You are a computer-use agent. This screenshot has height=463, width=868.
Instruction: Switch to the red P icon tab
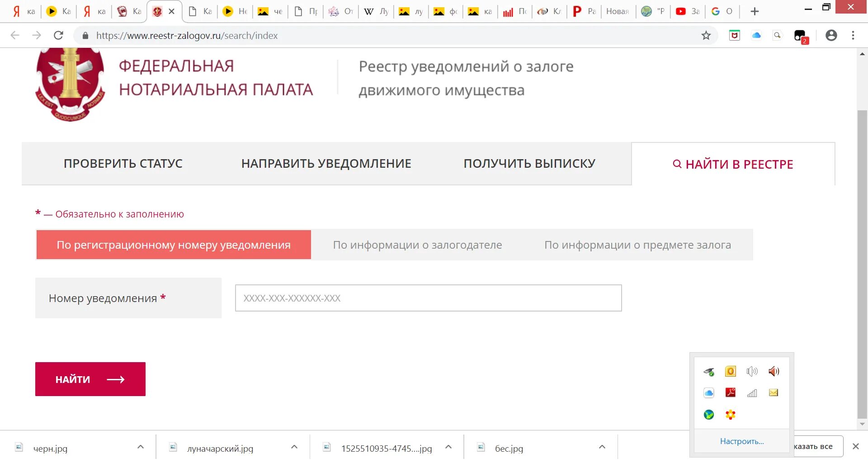click(x=585, y=11)
